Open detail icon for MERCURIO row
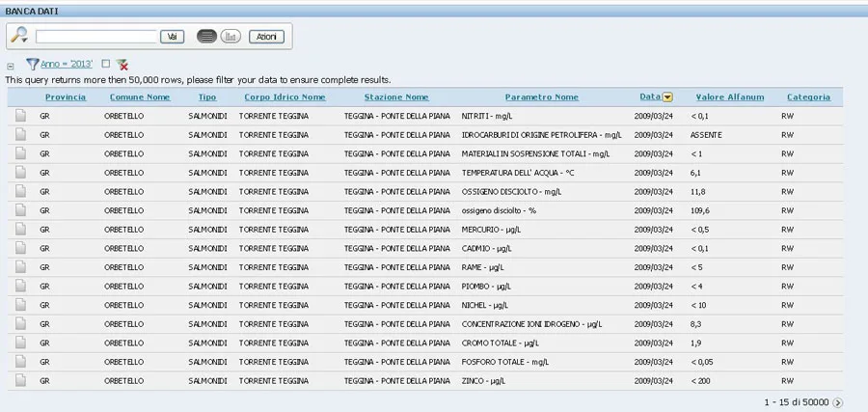This screenshot has height=412, width=868. click(x=20, y=230)
